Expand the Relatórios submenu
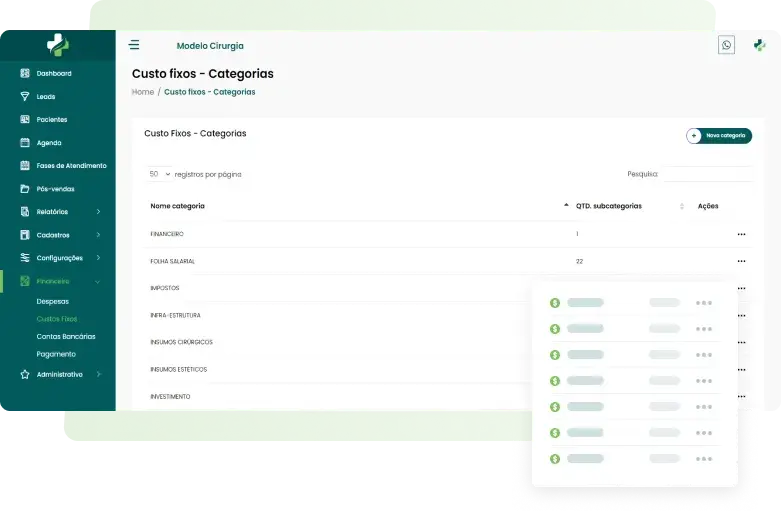781x511 pixels. (x=98, y=212)
